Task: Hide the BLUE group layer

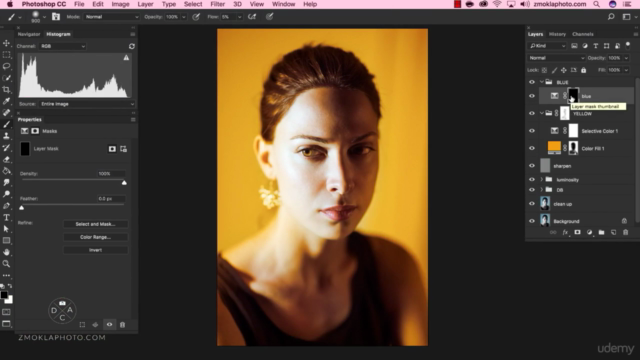Action: point(531,82)
